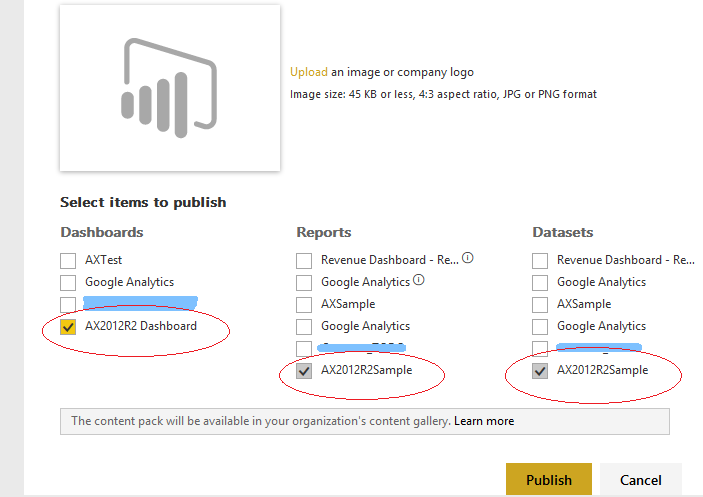The height and width of the screenshot is (497, 703).
Task: Check the second Google Analytics report checkbox
Action: point(304,326)
